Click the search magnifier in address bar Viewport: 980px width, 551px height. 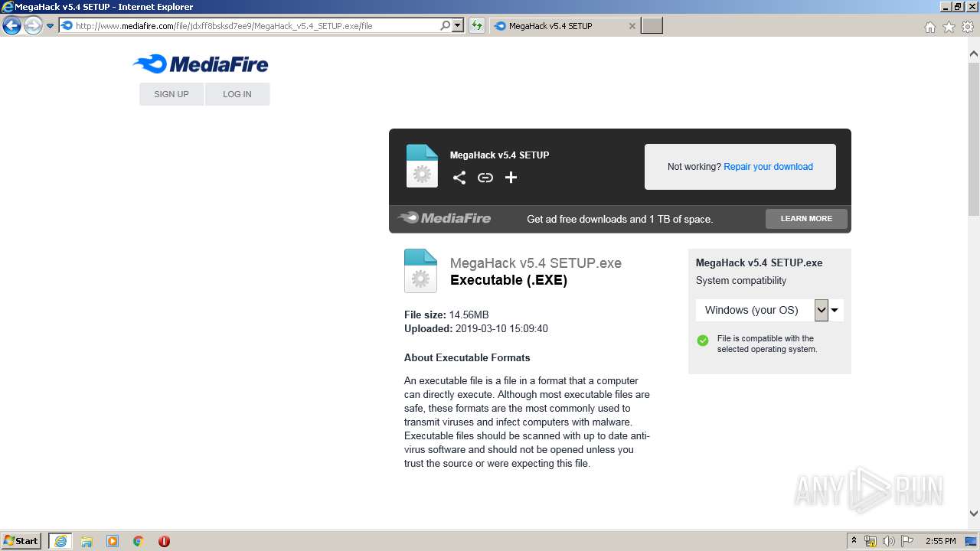tap(446, 25)
